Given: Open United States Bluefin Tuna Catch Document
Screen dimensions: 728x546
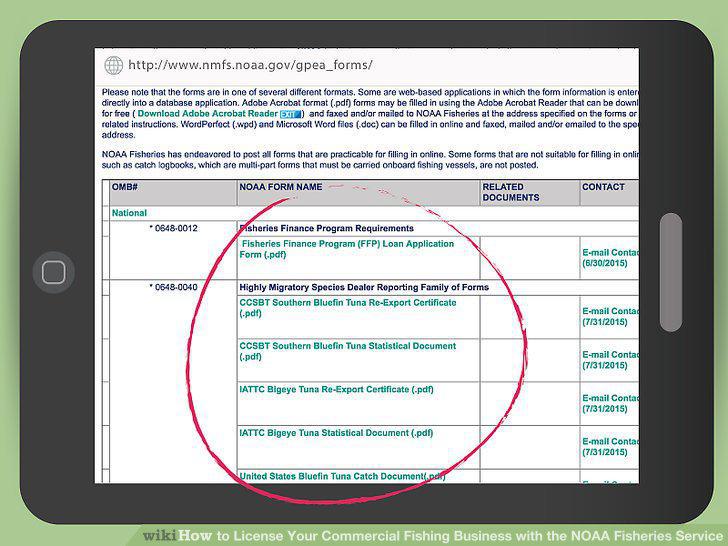Looking at the screenshot, I should click(x=342, y=476).
